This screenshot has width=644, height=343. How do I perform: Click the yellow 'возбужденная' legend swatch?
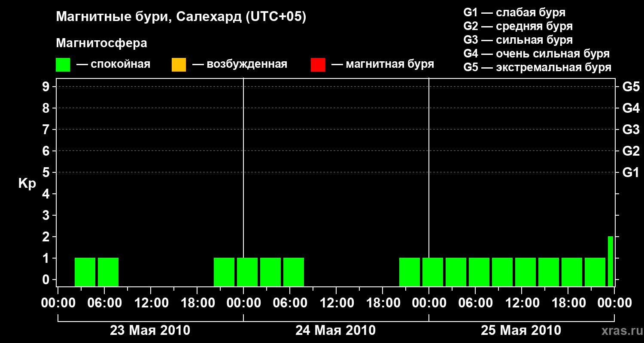(x=179, y=65)
